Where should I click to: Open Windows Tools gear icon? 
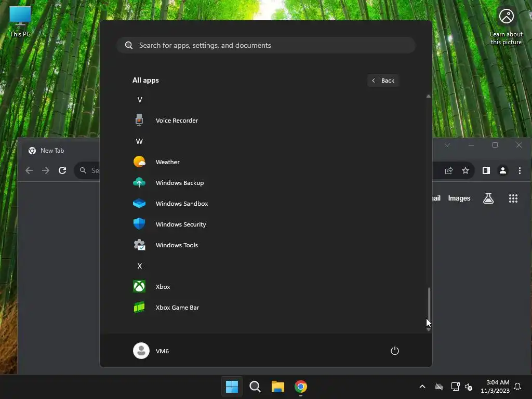coord(139,245)
